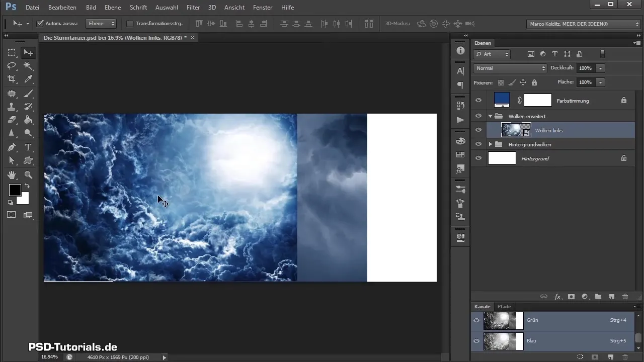The width and height of the screenshot is (644, 362).
Task: Switch to the Pfade tab
Action: pos(504,306)
